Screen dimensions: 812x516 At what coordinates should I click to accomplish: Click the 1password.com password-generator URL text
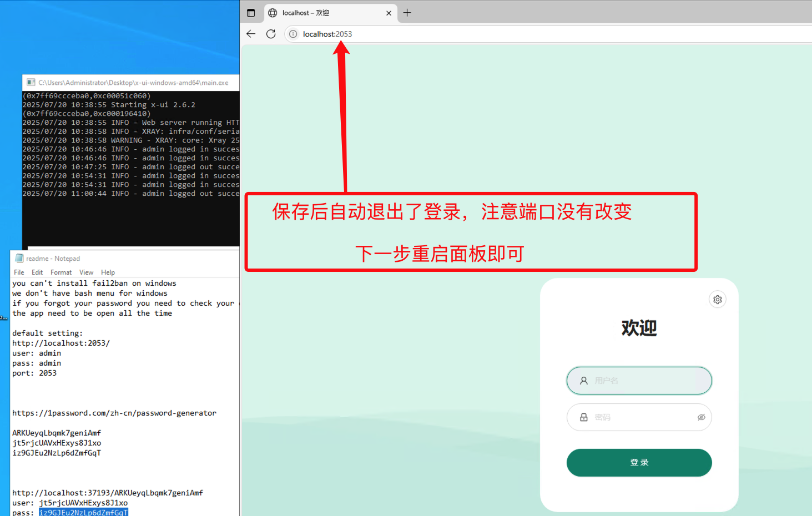pos(114,413)
